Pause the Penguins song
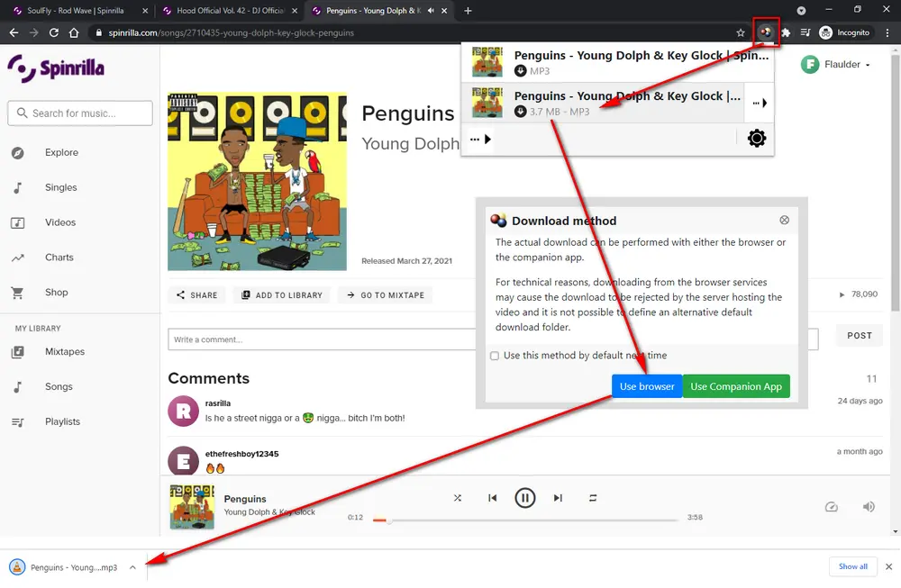 [524, 498]
